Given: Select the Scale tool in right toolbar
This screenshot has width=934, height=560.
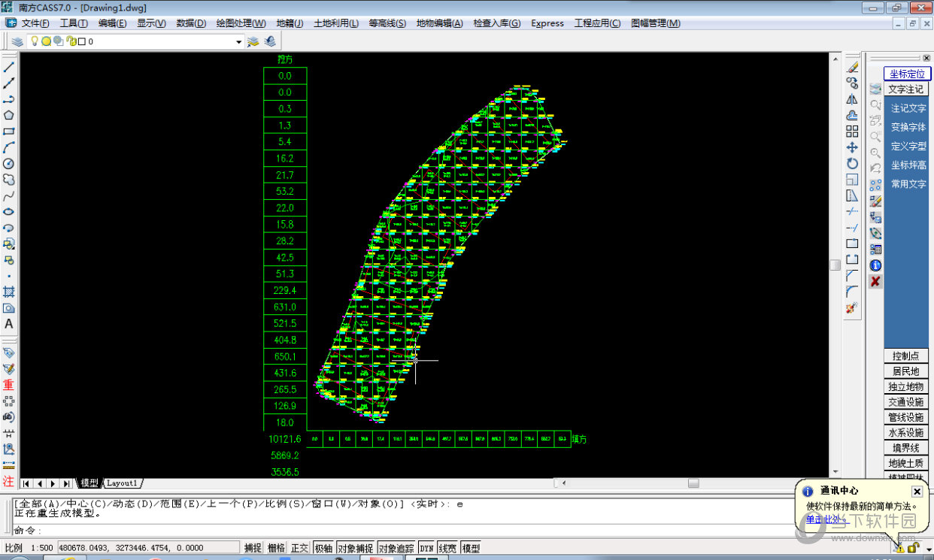Looking at the screenshot, I should (853, 180).
